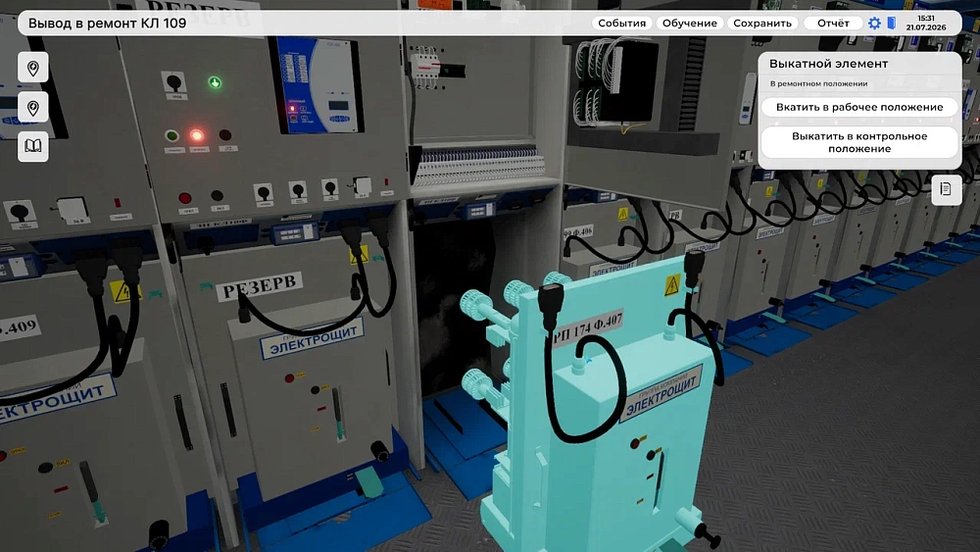
Task: Click the green indicator lamp on the panel
Action: [x=215, y=82]
